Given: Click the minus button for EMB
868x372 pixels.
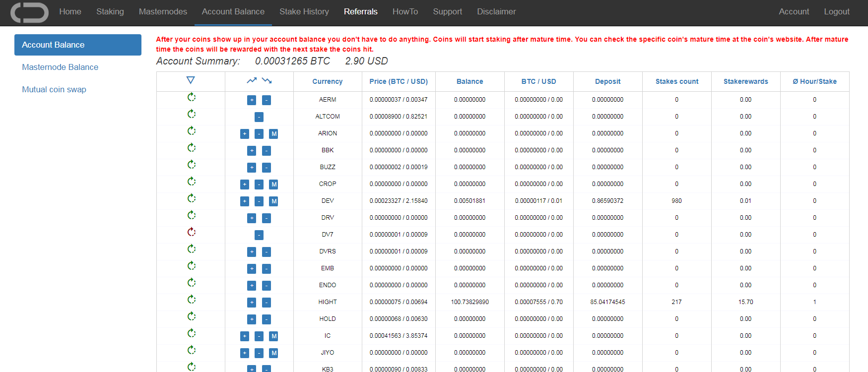Looking at the screenshot, I should pos(267,269).
